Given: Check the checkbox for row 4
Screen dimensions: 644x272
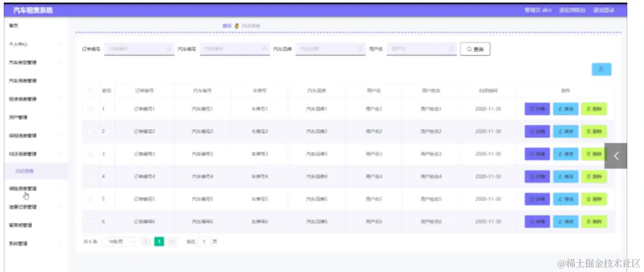Looking at the screenshot, I should [90, 177].
